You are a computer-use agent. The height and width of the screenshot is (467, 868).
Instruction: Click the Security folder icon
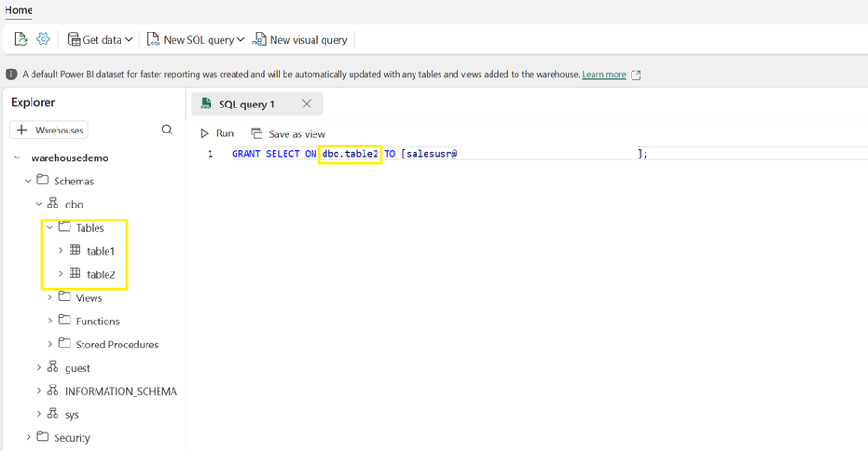tap(43, 436)
